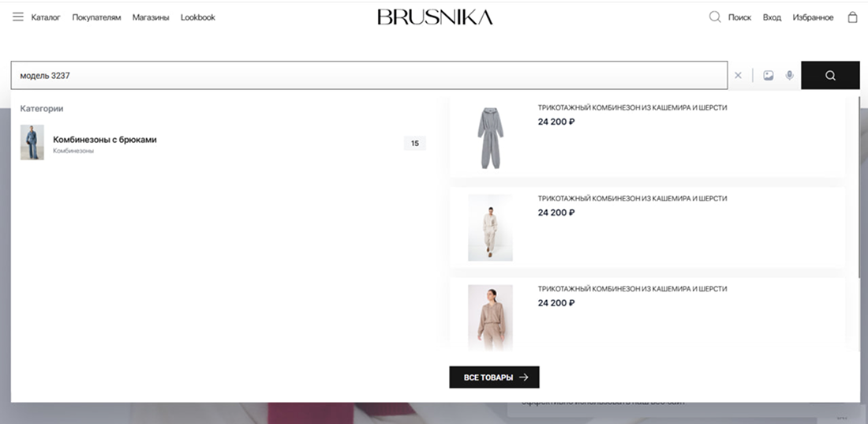This screenshot has width=868, height=424.
Task: Open the hamburger menu icon
Action: click(x=17, y=17)
